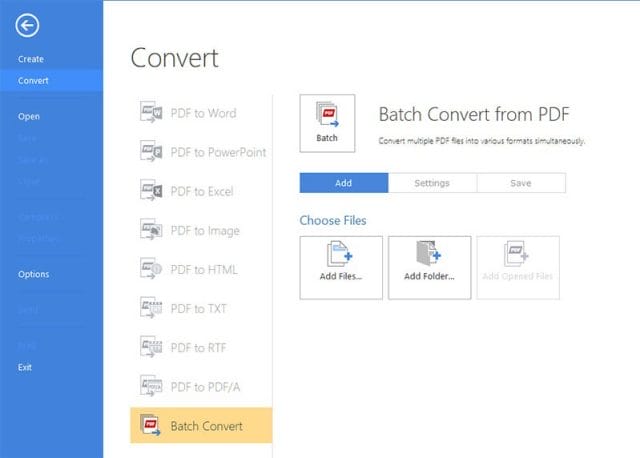Click the PDF to Excel icon

pyautogui.click(x=151, y=190)
